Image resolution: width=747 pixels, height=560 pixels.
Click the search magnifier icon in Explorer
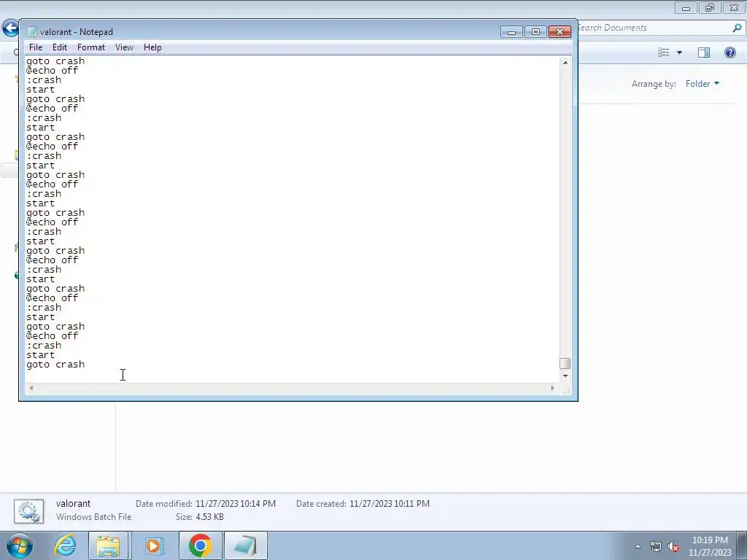737,28
